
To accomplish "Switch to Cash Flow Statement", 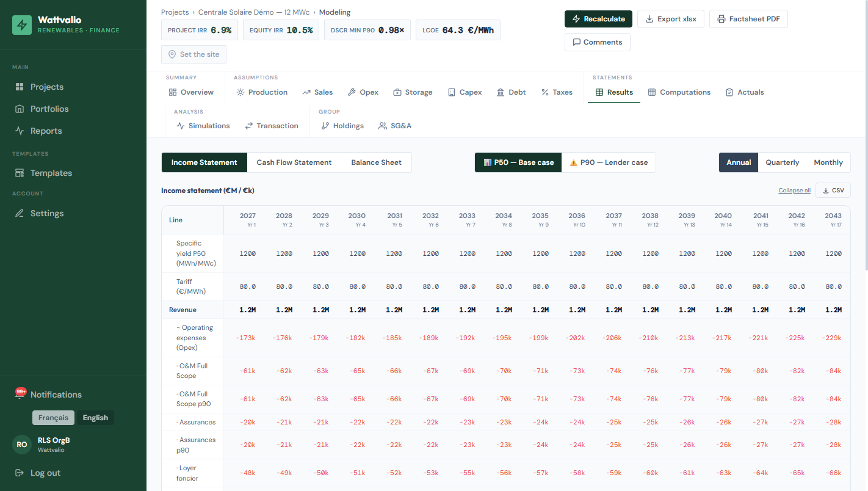I will pos(294,162).
